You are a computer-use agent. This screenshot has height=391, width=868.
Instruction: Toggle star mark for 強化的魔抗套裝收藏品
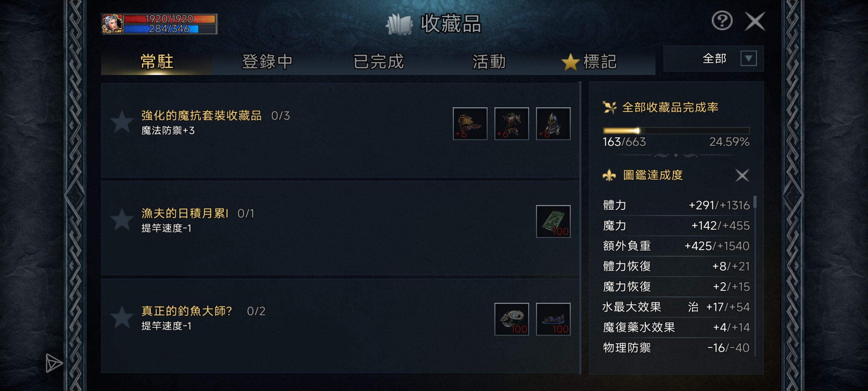[122, 122]
